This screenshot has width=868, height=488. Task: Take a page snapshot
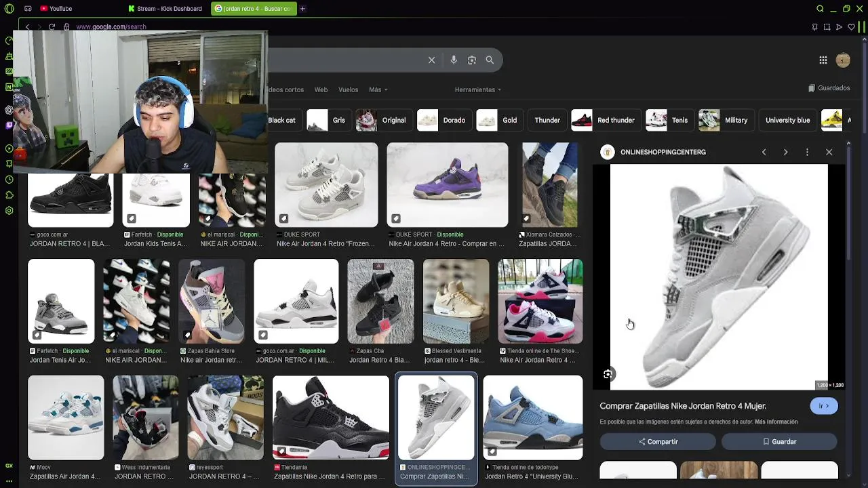tap(827, 27)
